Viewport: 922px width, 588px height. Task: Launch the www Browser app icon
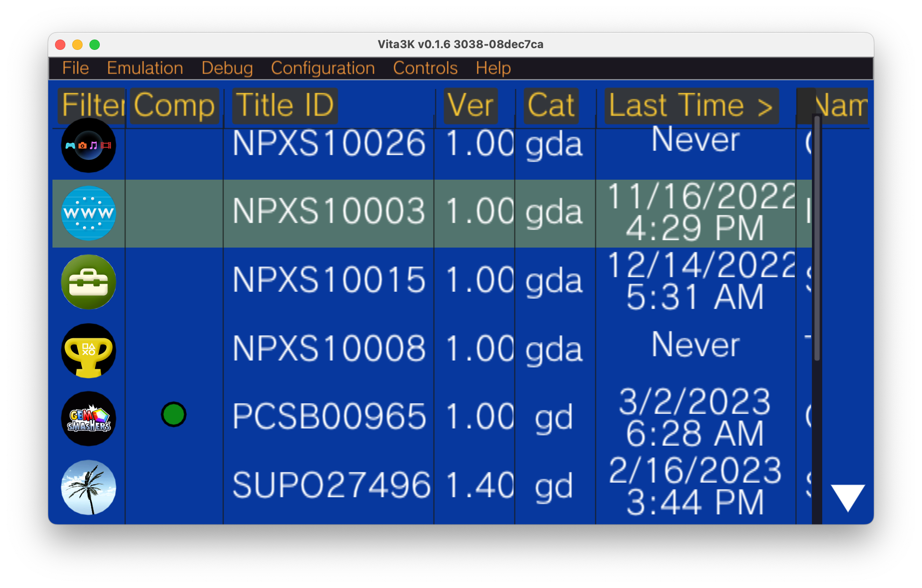(x=89, y=213)
